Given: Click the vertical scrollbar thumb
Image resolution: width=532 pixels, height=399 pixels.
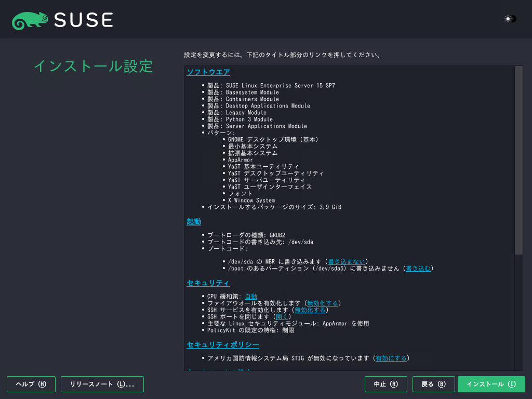Looking at the screenshot, I should click(x=518, y=160).
